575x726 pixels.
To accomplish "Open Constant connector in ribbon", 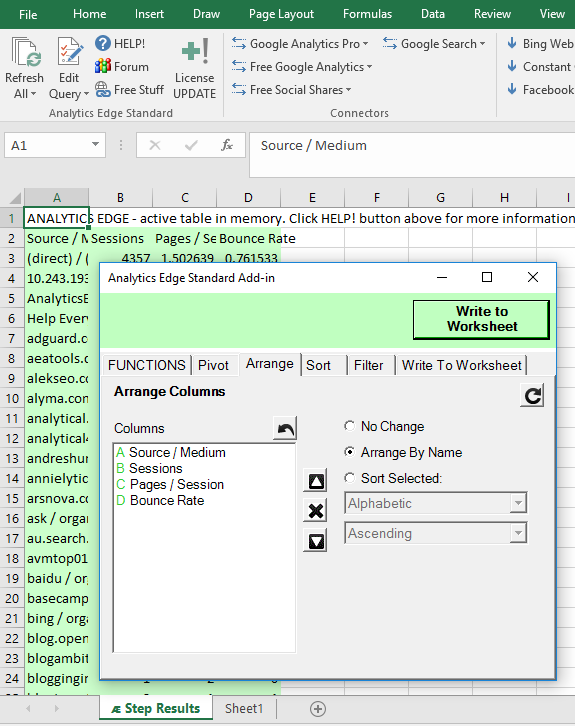I will 540,67.
